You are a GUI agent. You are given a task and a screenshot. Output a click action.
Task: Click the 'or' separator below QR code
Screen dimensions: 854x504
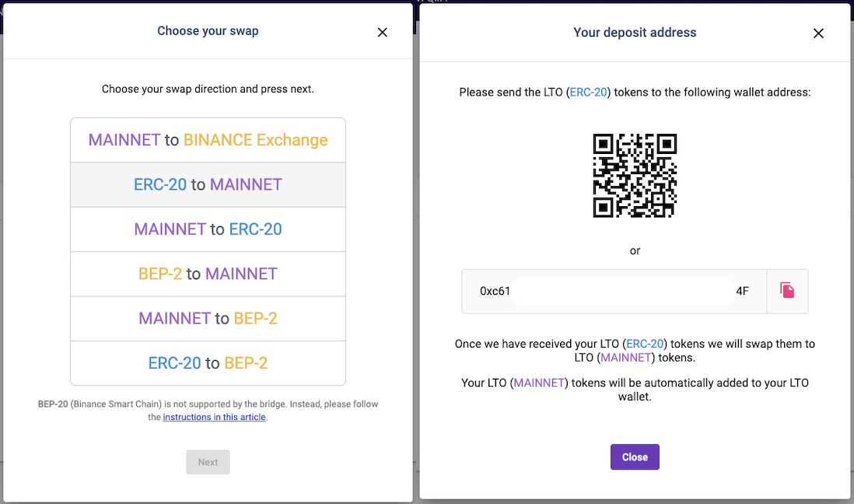pyautogui.click(x=635, y=251)
